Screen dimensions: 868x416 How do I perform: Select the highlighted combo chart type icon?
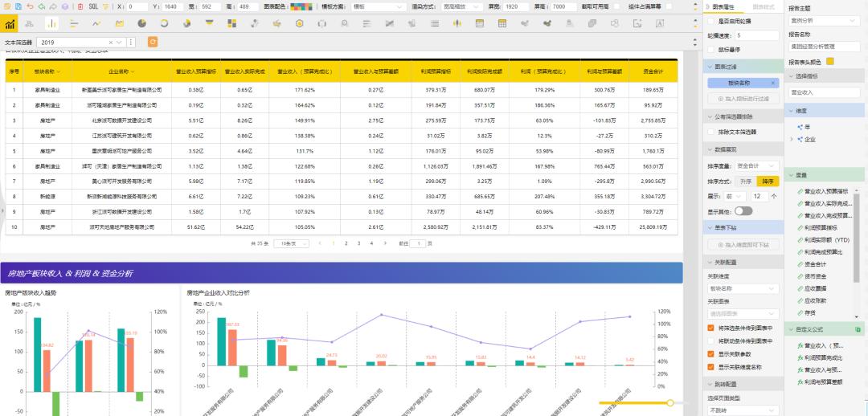(x=10, y=24)
